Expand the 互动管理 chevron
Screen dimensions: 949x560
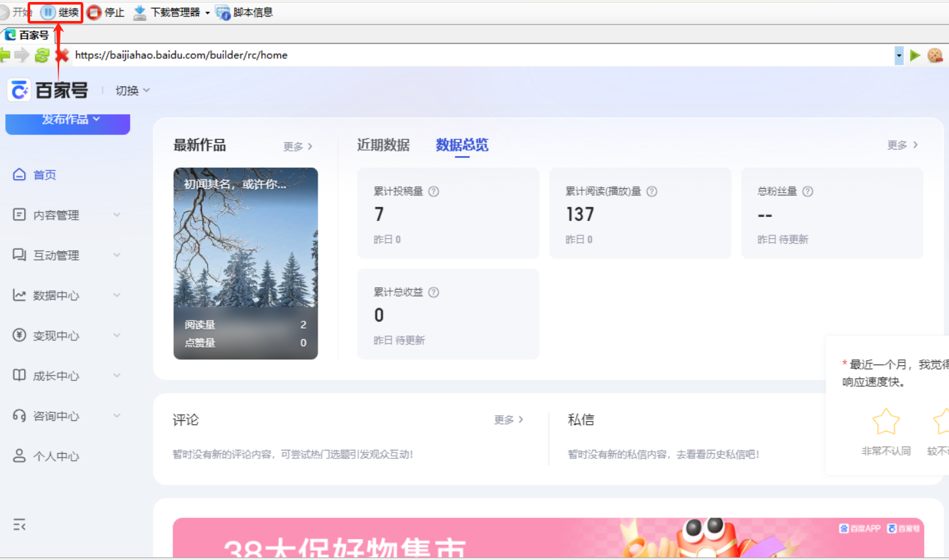tap(117, 254)
